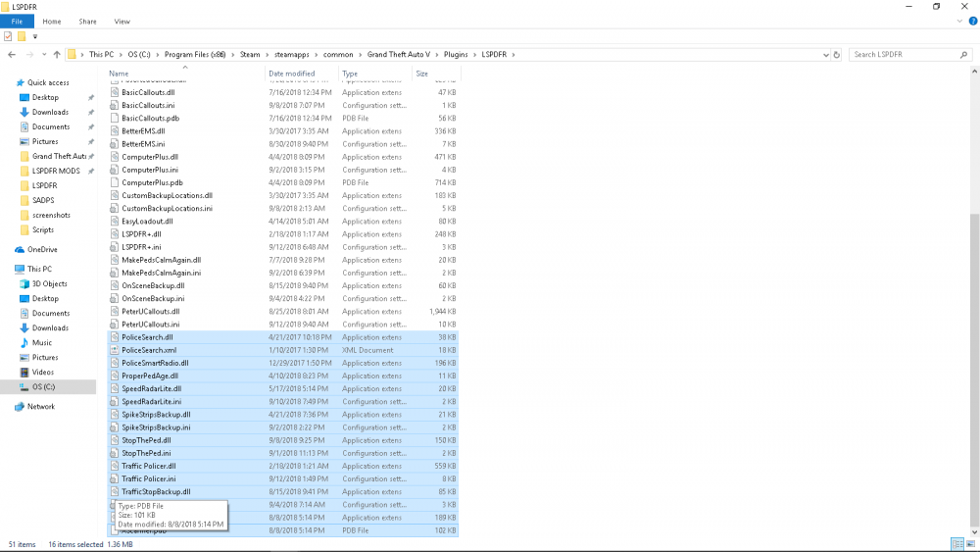Viewport: 980px width, 552px height.
Task: Select Traffic Policer.ini file icon
Action: point(115,478)
